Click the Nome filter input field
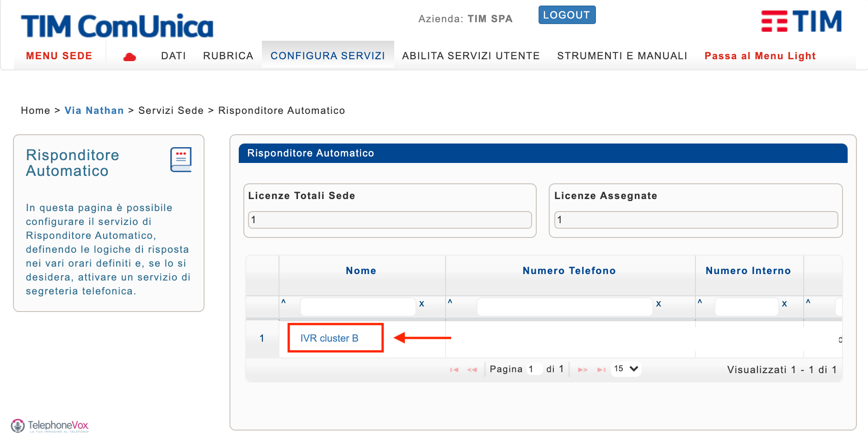The width and height of the screenshot is (868, 437). point(358,307)
